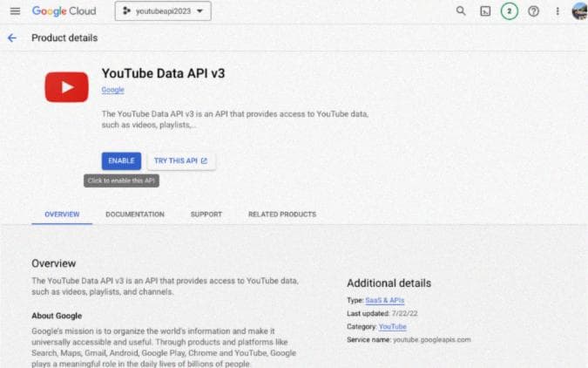Expand the youtubeapi2023 project selector
Screen dimensions: 588x368
[x=163, y=11]
